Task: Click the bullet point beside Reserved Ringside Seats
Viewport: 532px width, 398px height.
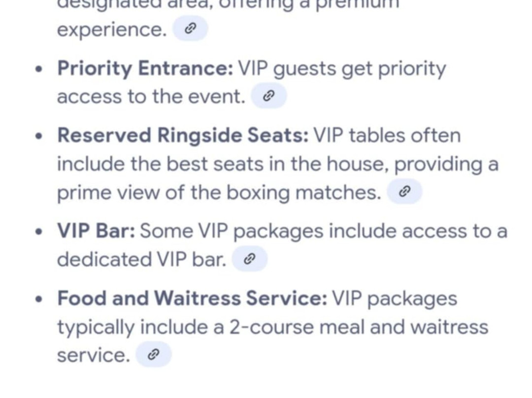Action: (39, 136)
